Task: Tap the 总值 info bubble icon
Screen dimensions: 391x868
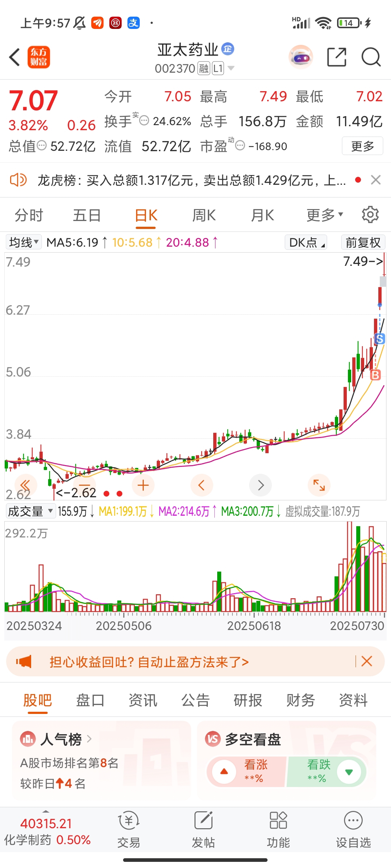Action: coord(42,145)
